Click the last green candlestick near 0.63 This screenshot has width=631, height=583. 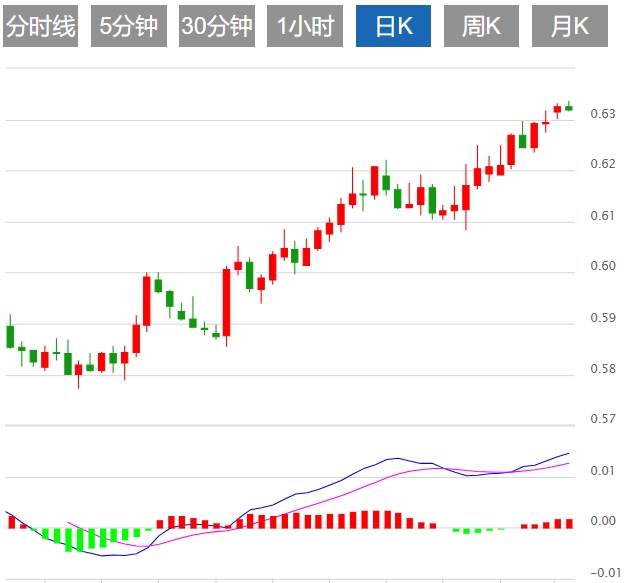569,107
